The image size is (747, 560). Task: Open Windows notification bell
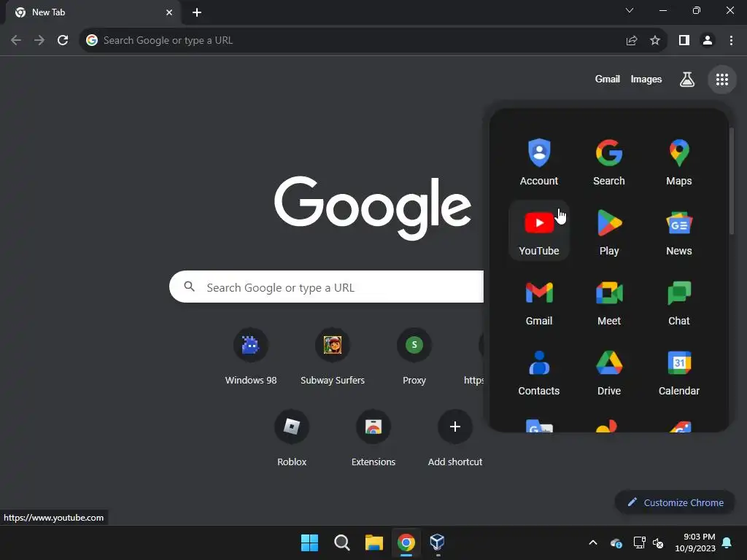[727, 542]
